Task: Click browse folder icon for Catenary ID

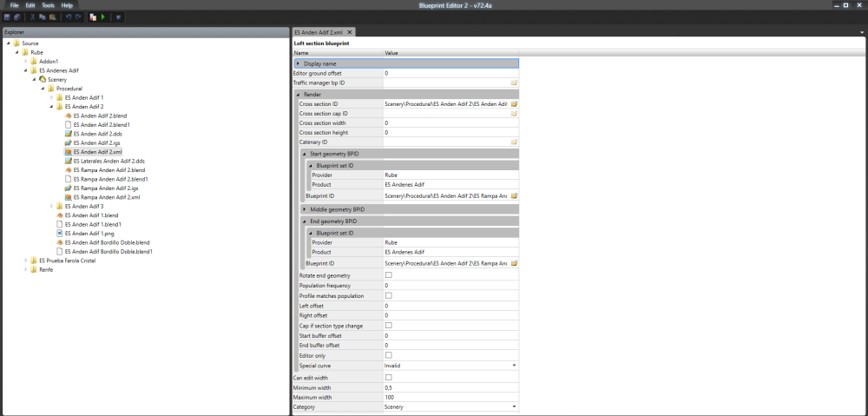Action: pyautogui.click(x=514, y=142)
